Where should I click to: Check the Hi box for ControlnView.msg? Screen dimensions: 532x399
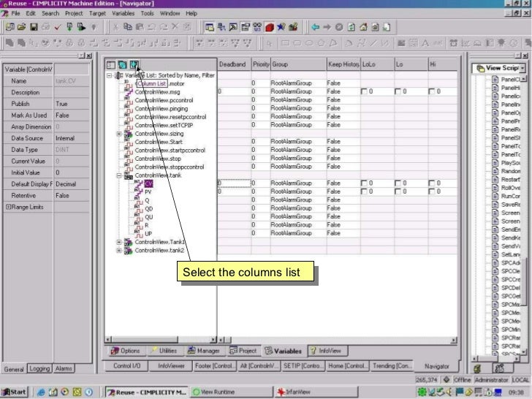click(432, 91)
